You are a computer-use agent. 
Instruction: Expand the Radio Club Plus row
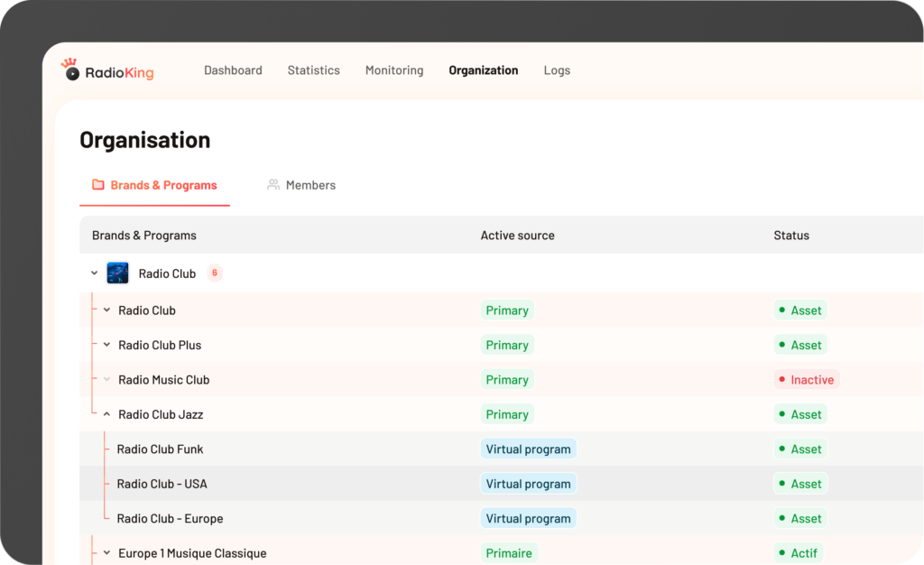(x=106, y=345)
